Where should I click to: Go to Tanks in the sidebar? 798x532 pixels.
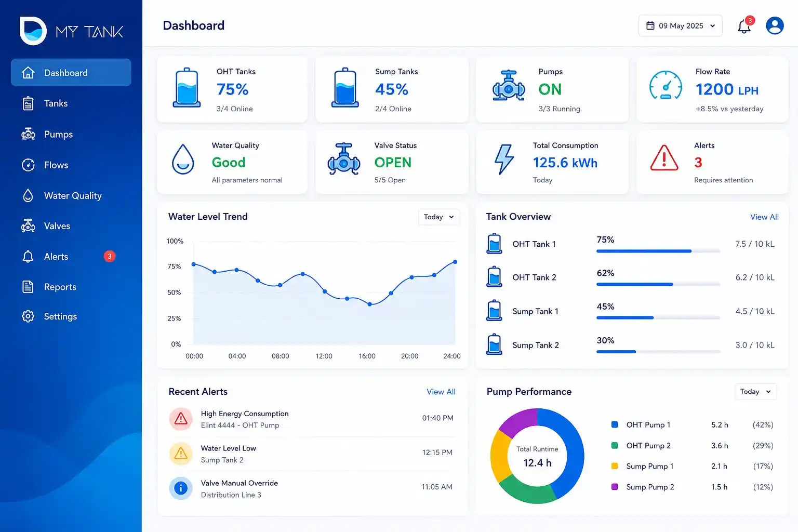(71, 103)
